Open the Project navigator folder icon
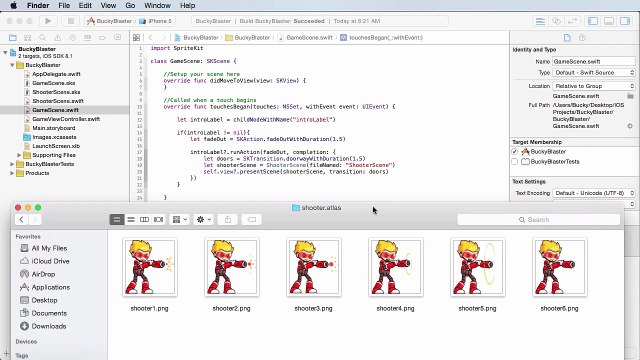 tap(13, 38)
